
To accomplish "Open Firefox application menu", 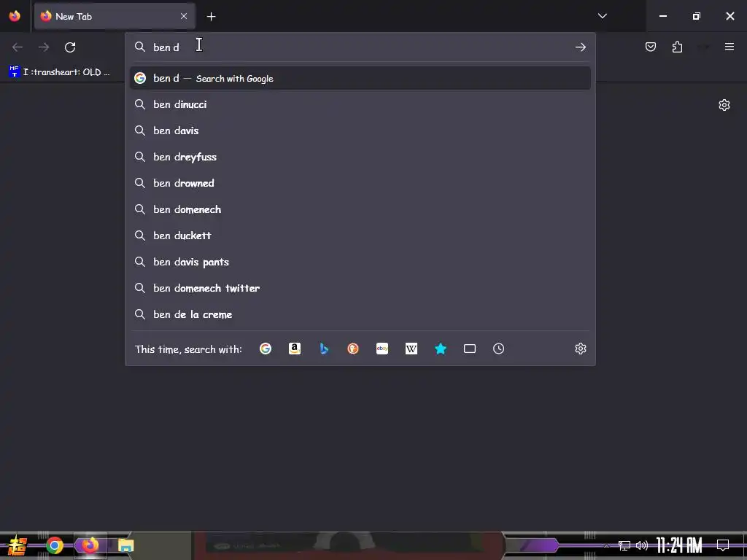I will (729, 47).
